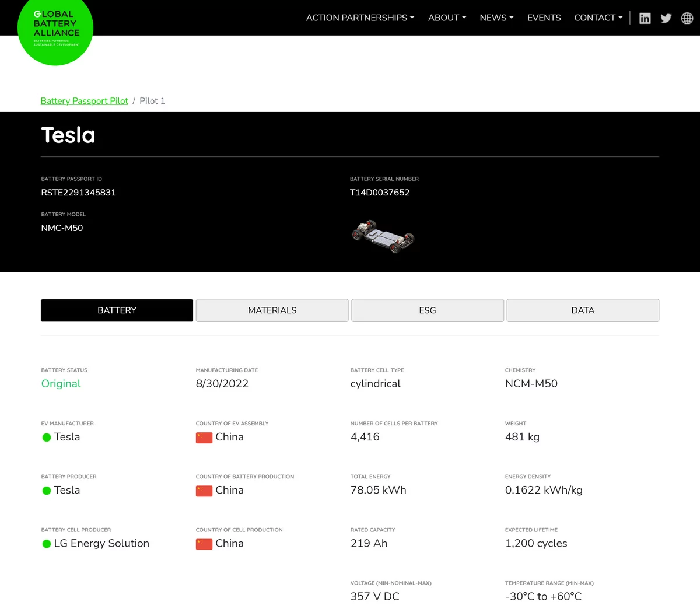Click expected lifetime 1,200 cycles
Screen dimensions: 700x612
[x=536, y=543]
